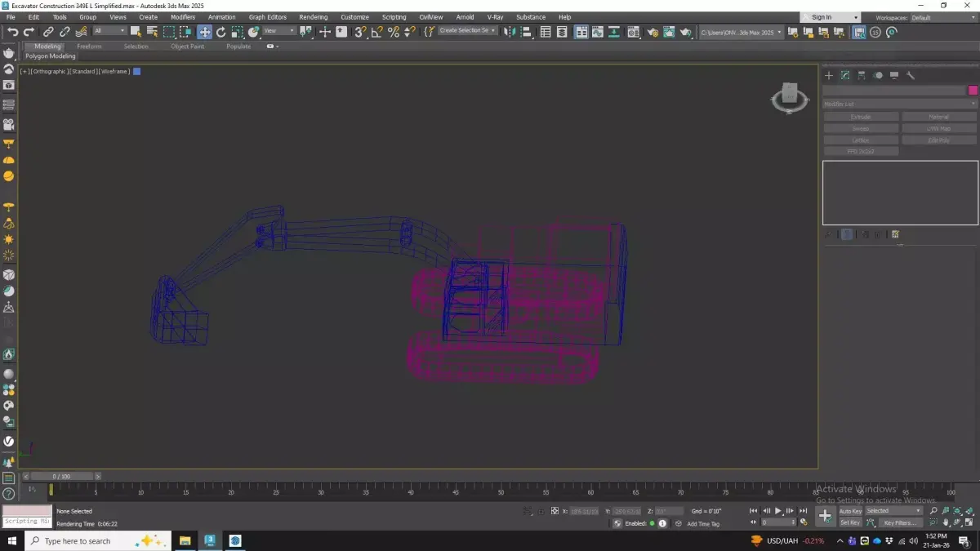Screen dimensions: 980x551
Task: Select the Select and Link tool
Action: 48,32
